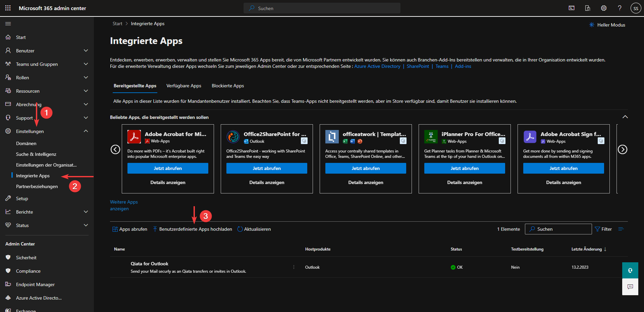644x312 pixels.
Task: Open the Azure Active Directory link
Action: (x=377, y=66)
